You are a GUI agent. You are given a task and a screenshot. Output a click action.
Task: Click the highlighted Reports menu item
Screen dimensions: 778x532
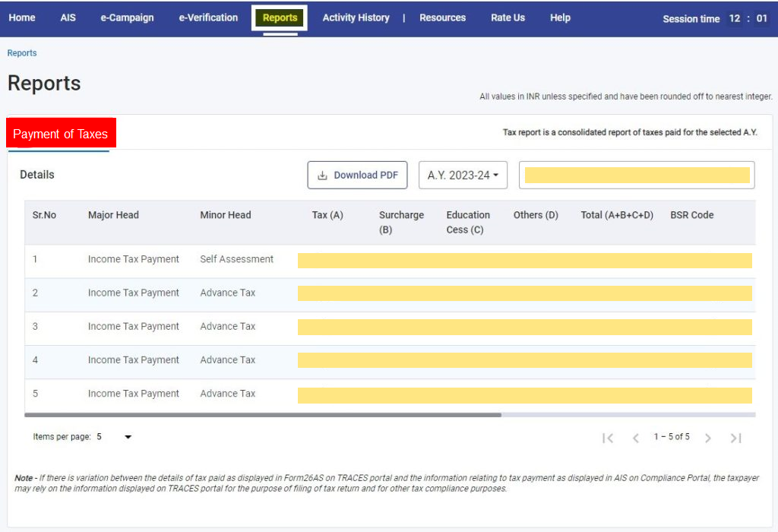pos(280,17)
